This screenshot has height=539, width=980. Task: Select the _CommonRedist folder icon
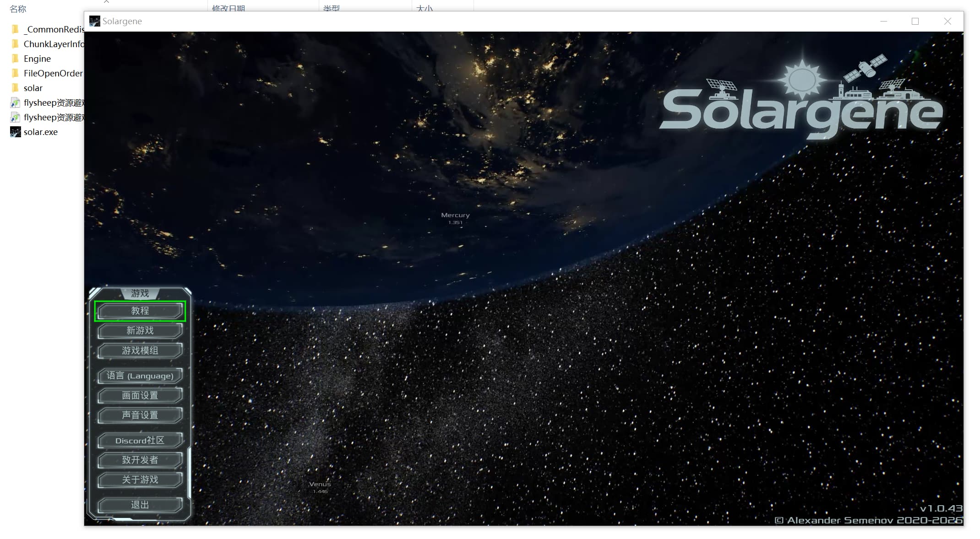point(16,29)
